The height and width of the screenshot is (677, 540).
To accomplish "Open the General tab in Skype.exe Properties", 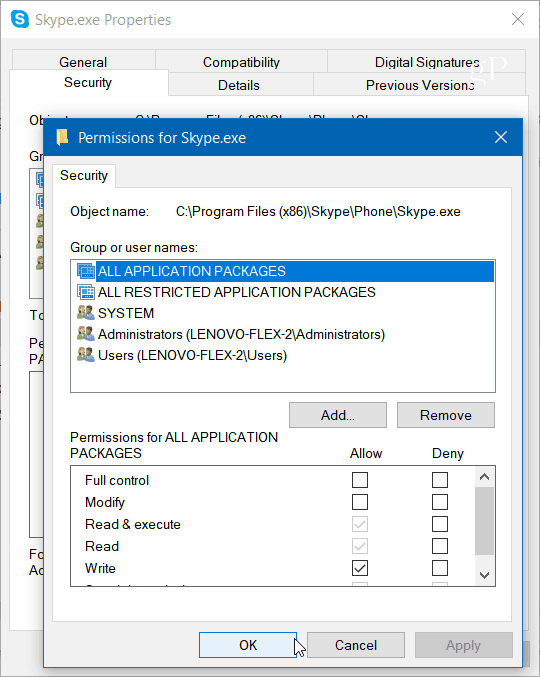I will click(x=83, y=62).
